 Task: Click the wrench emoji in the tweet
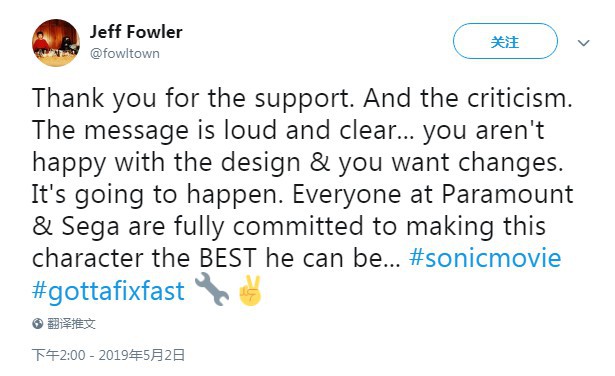[212, 289]
